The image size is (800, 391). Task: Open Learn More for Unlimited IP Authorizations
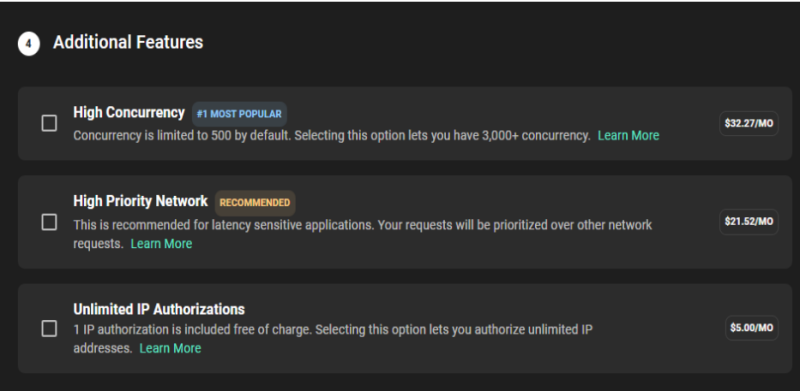pos(170,348)
